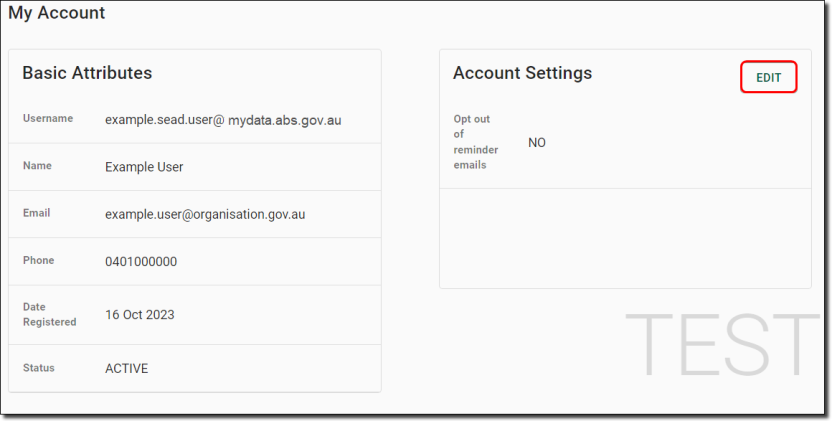The height and width of the screenshot is (421, 832).
Task: Click the NO reminder opt-out value
Action: (x=537, y=143)
